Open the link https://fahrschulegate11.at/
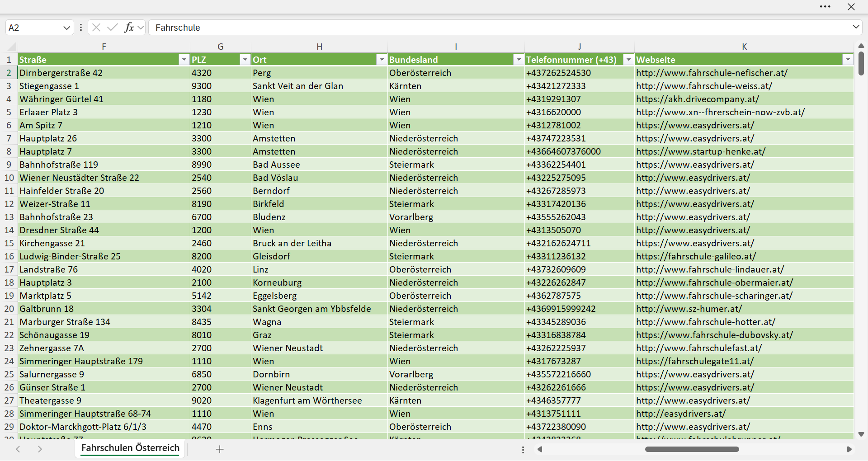The image size is (868, 461). click(x=695, y=361)
